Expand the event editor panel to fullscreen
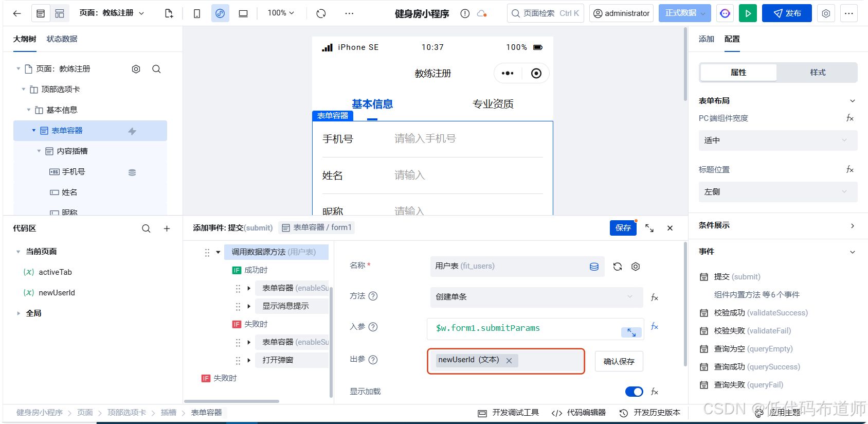The width and height of the screenshot is (868, 424). 649,228
